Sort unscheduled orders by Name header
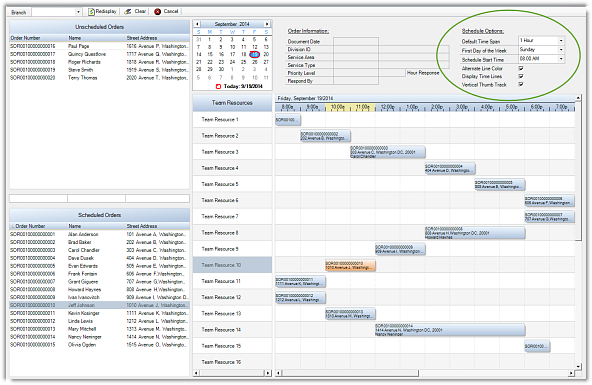This screenshot has width=592, height=385. [x=97, y=38]
